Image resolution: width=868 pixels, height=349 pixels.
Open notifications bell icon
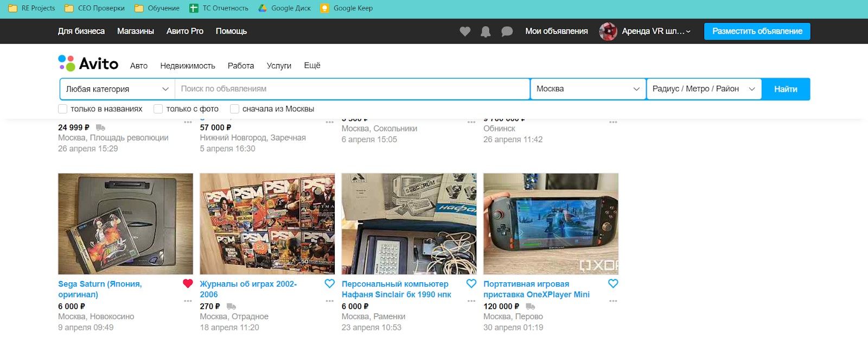486,31
